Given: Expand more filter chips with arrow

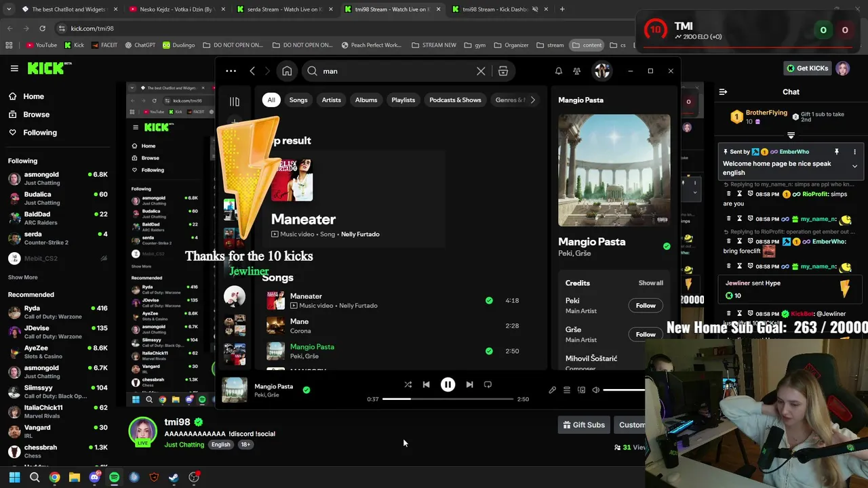Looking at the screenshot, I should [532, 100].
